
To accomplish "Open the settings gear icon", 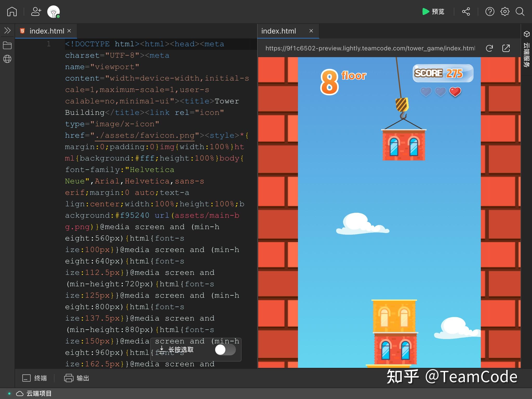I will point(505,12).
